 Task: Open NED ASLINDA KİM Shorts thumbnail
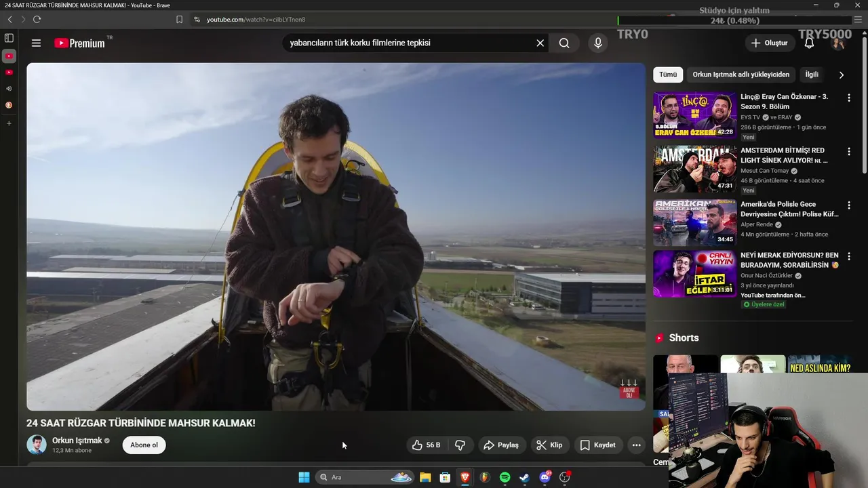820,365
